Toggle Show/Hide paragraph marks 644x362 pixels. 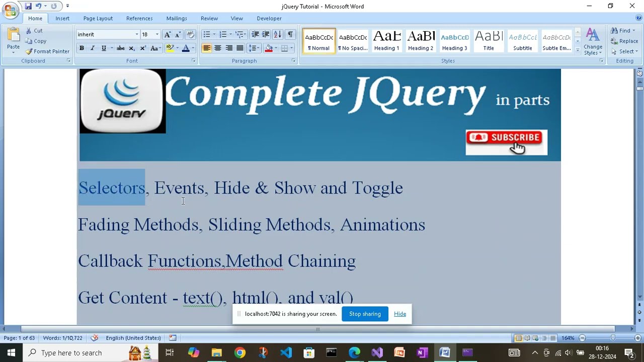coord(290,34)
